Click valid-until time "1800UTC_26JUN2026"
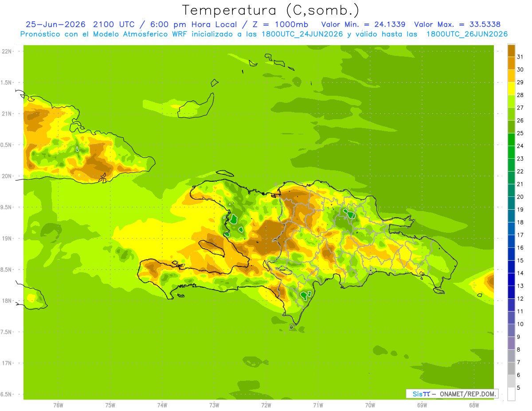 [x=467, y=34]
